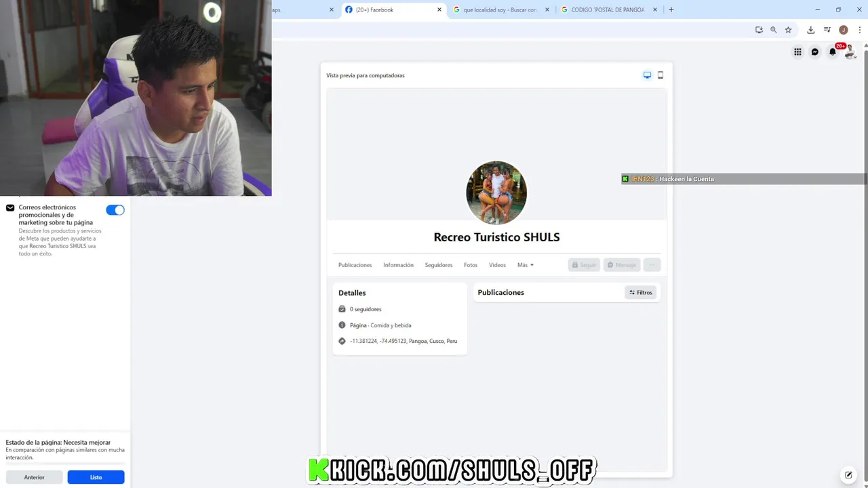Image resolution: width=868 pixels, height=488 pixels.
Task: Click the disabled Seguir button
Action: pos(584,265)
